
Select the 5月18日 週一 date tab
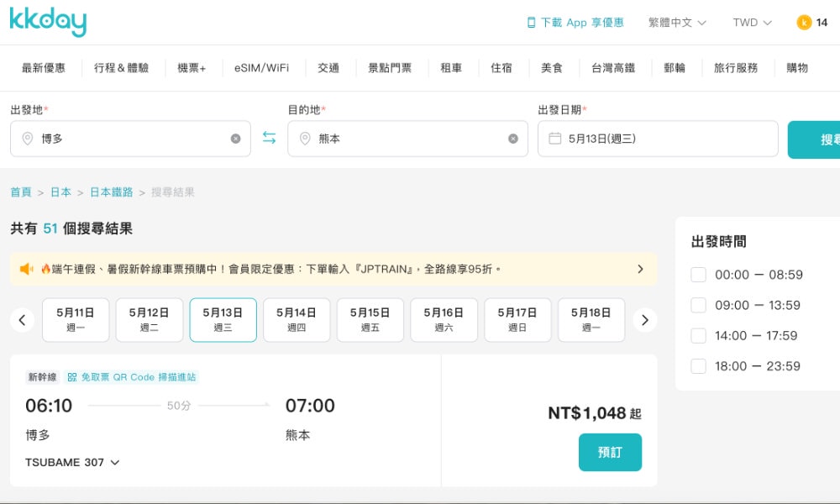(591, 320)
